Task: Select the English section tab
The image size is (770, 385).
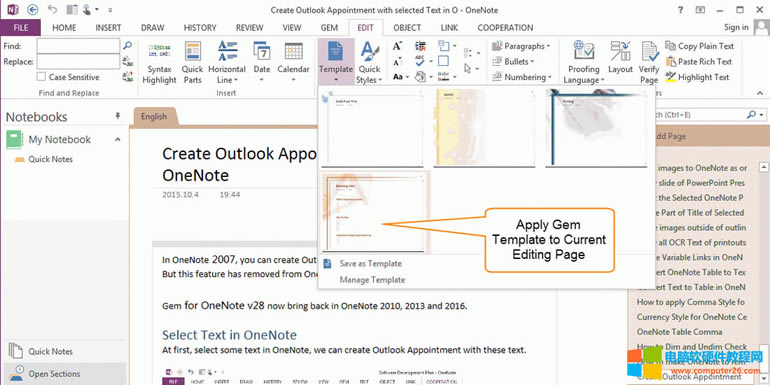Action: (154, 116)
